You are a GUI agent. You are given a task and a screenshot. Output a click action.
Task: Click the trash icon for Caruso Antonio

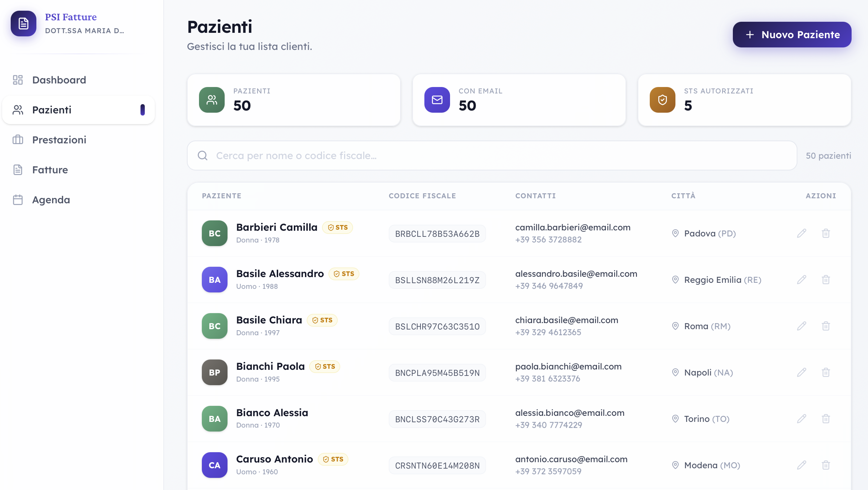[x=826, y=465]
